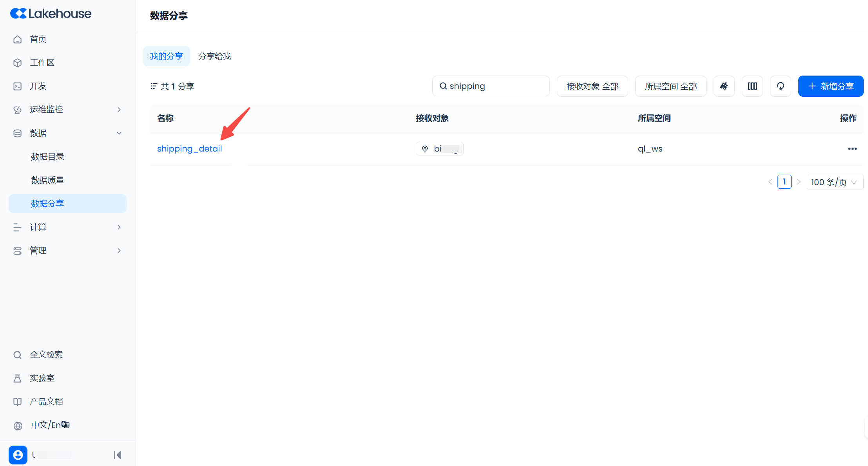
Task: Click the refresh list icon
Action: (x=780, y=86)
